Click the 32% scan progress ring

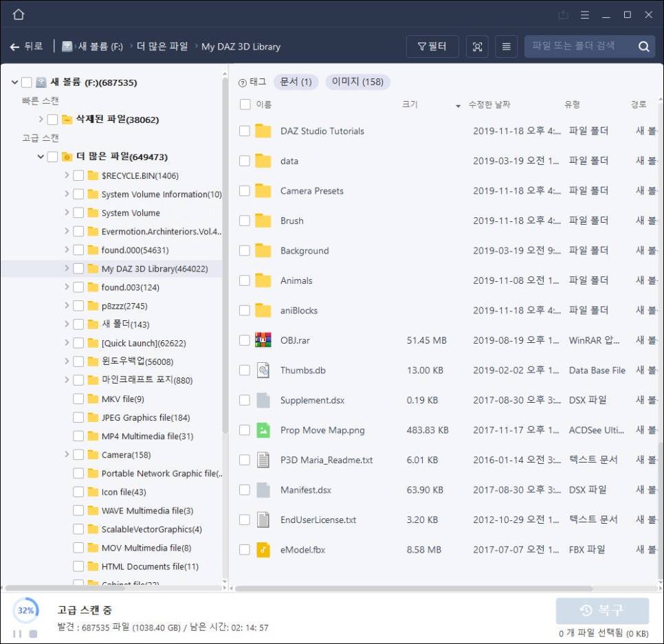click(x=26, y=610)
